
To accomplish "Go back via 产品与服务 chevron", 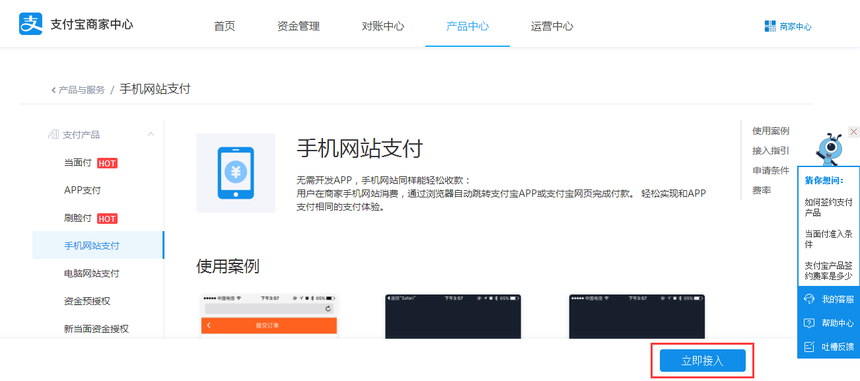I will point(53,90).
